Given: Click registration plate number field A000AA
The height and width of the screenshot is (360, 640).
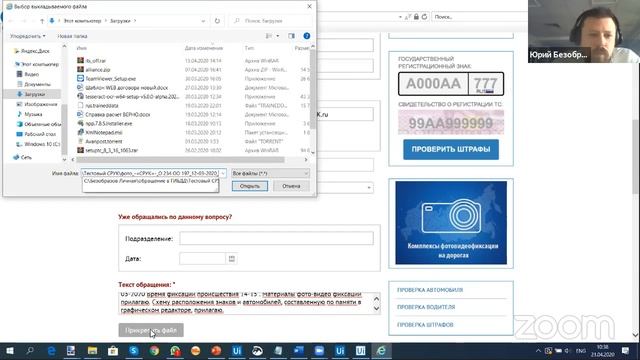Looking at the screenshot, I should (x=433, y=84).
